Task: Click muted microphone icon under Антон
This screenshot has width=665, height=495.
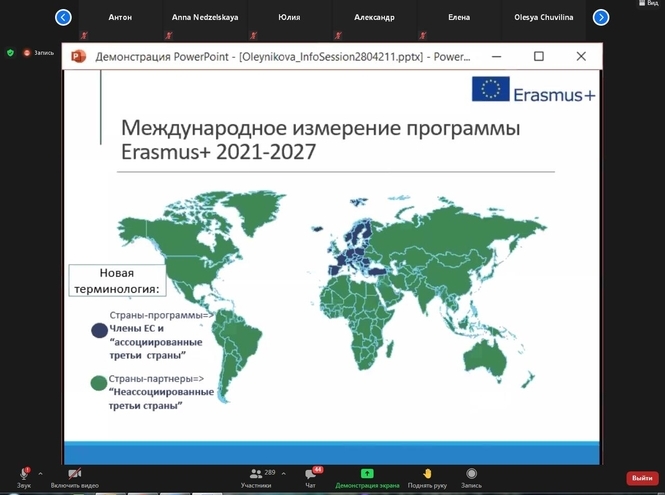Action: (84, 35)
